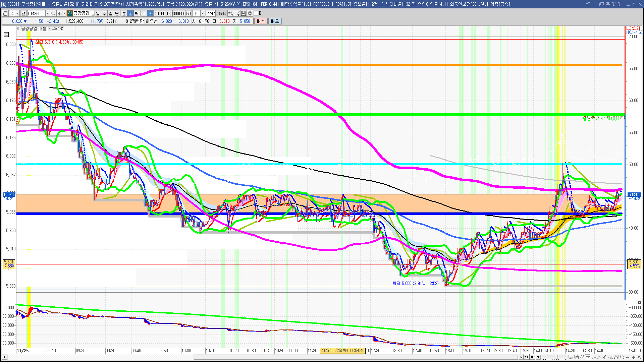Click the save chart floppy icon
Screen dimensions: 644x362
point(244,13)
